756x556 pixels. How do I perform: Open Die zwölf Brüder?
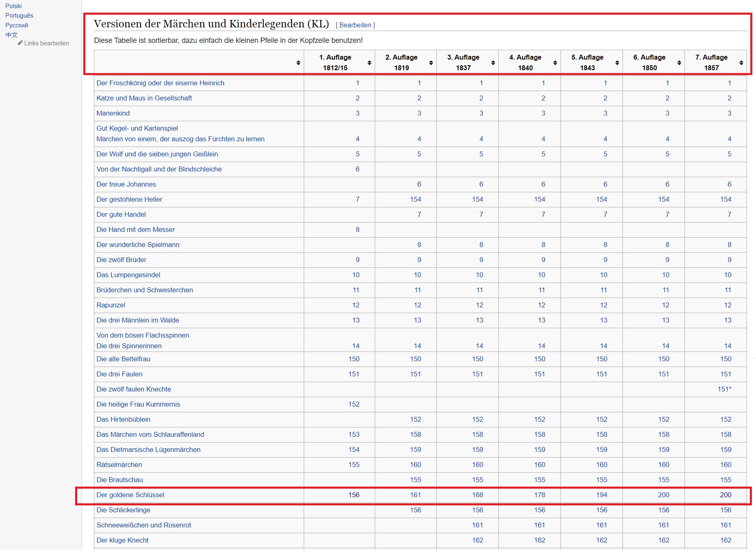121,260
